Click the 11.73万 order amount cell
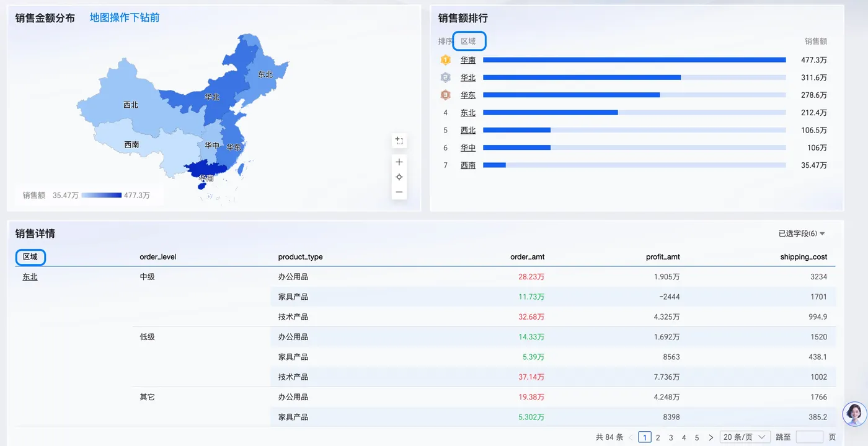This screenshot has width=868, height=446. click(531, 297)
